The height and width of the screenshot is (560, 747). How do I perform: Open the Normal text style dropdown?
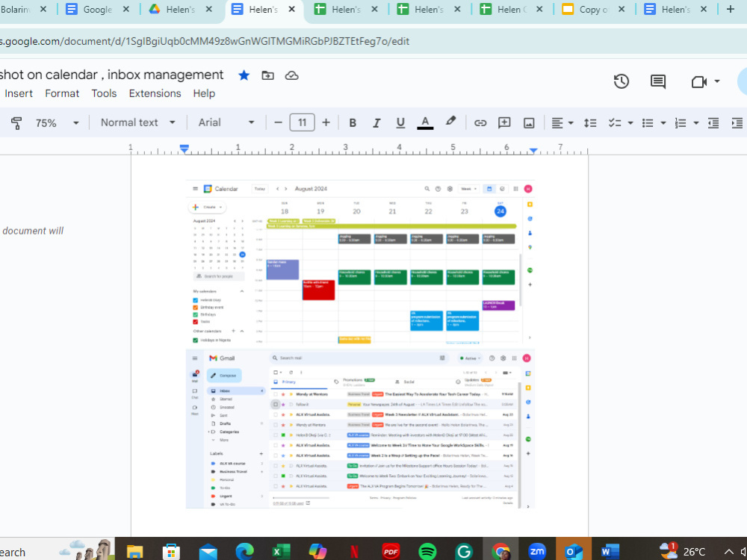tap(137, 123)
